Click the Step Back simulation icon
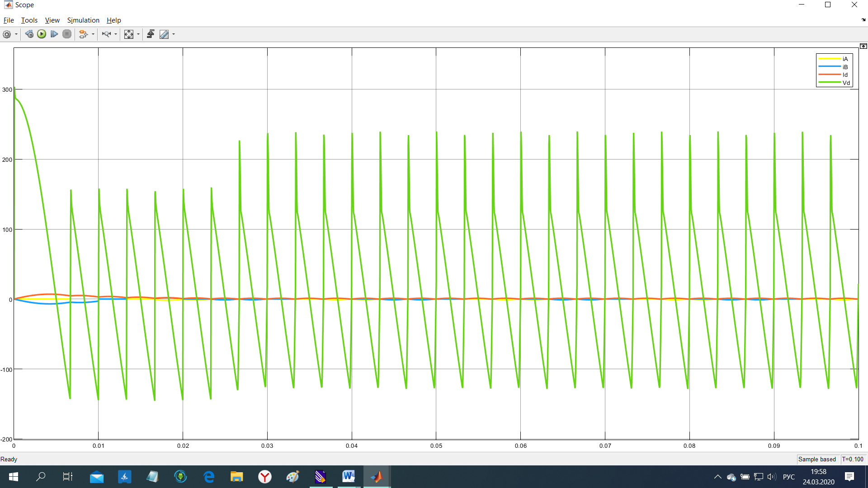Viewport: 868px width, 488px height. [x=29, y=34]
